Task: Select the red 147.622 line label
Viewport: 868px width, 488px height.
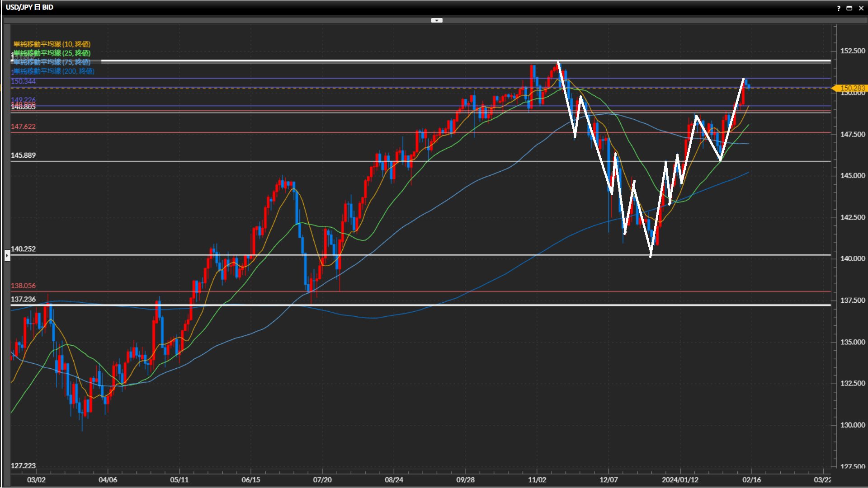Action: pyautogui.click(x=23, y=127)
